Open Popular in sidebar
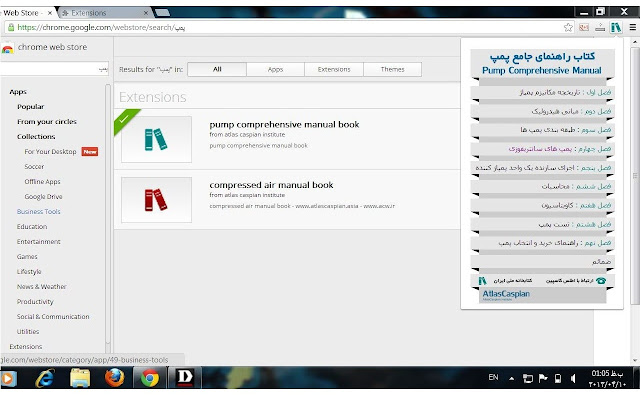 tap(31, 107)
